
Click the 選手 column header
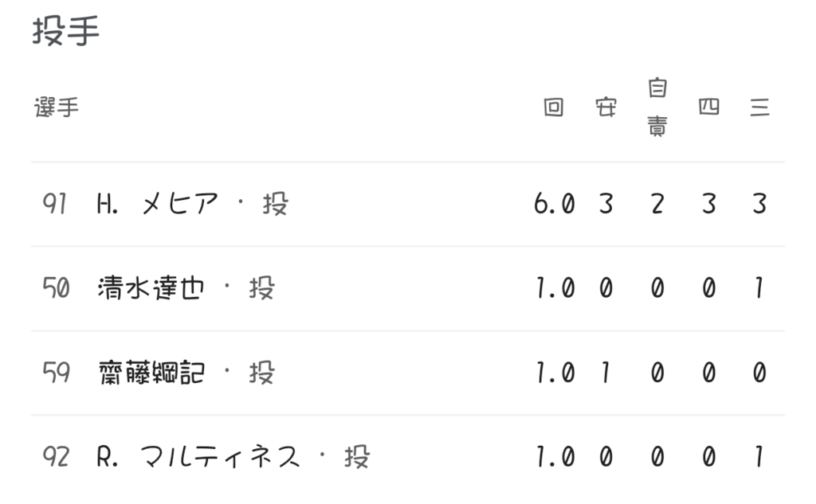point(57,107)
